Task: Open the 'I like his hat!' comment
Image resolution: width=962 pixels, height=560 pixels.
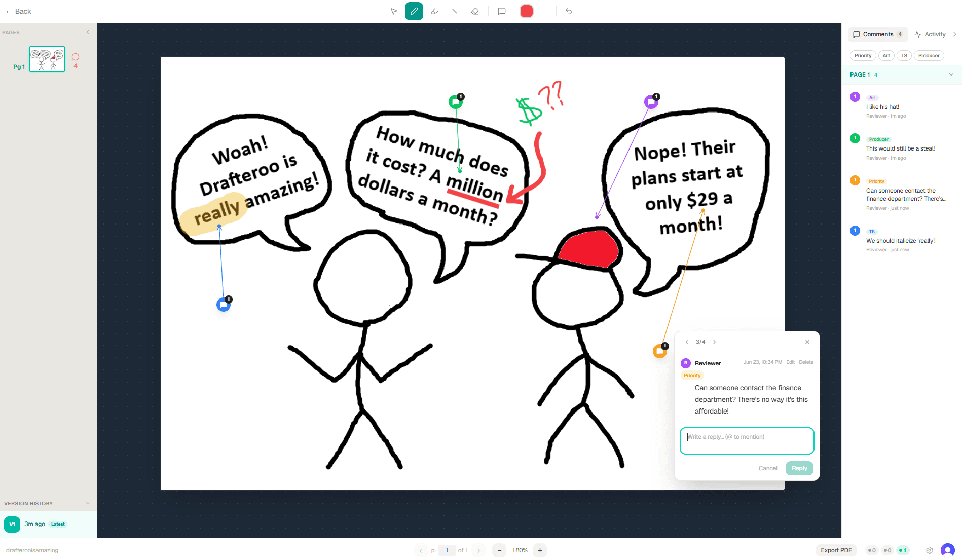Action: (902, 105)
